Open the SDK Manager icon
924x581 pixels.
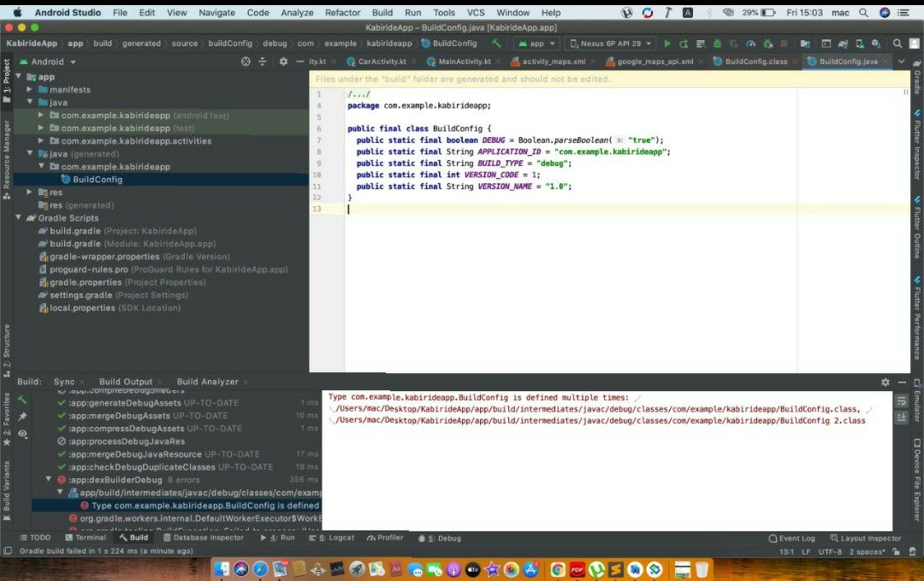point(876,44)
